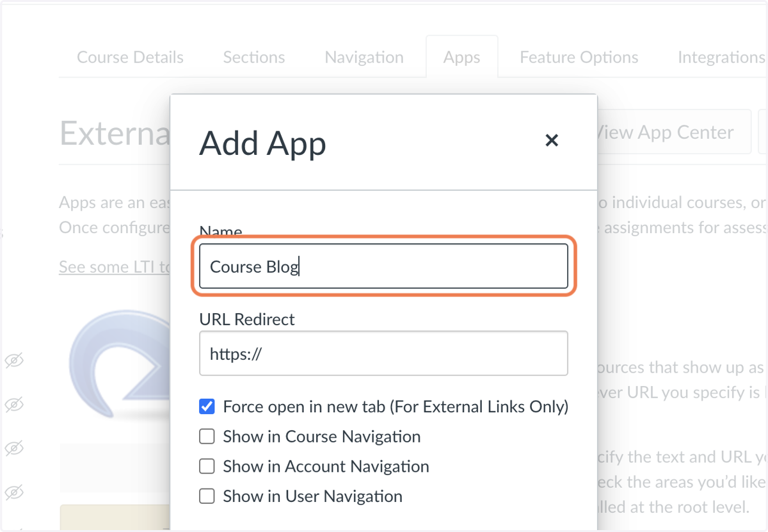Image resolution: width=768 pixels, height=532 pixels.
Task: Follow the See some LTI tools link
Action: 115,267
